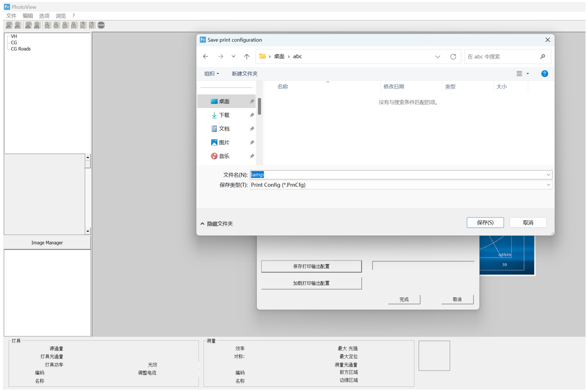Image resolution: width=588 pixels, height=391 pixels.
Task: Click the 保存(S) button
Action: click(485, 222)
